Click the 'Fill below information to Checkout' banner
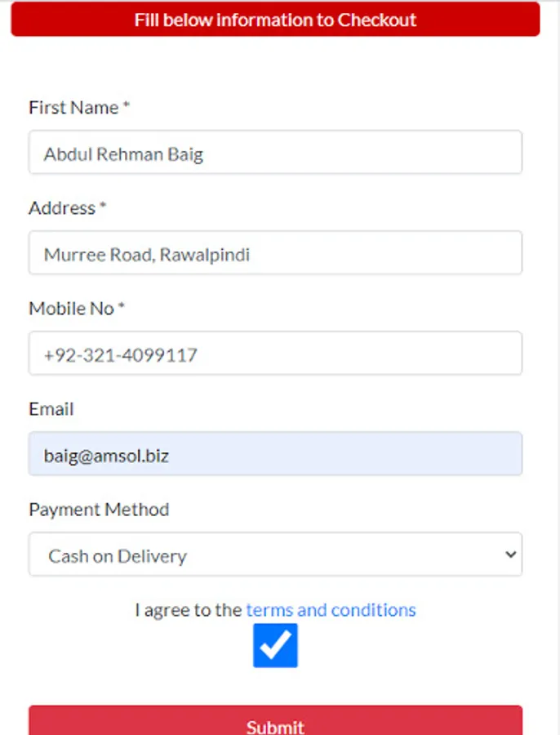 (x=275, y=20)
